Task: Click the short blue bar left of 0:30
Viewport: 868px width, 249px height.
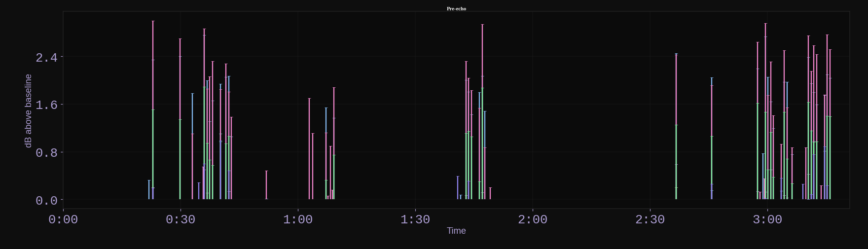Action: point(149,190)
